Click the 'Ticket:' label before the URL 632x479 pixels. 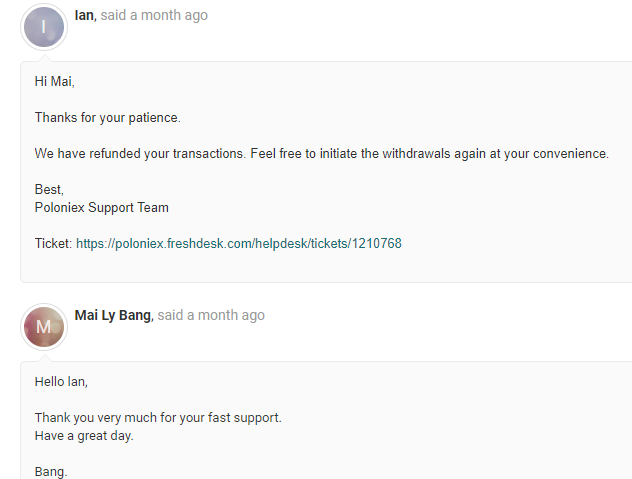coord(53,244)
